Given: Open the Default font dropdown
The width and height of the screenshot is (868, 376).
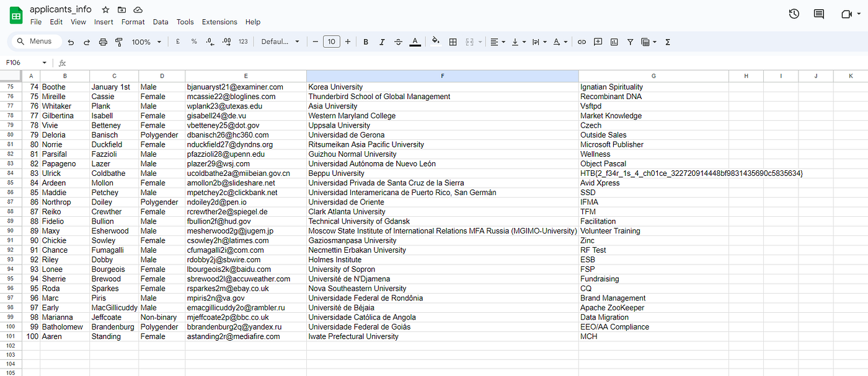Looking at the screenshot, I should point(280,42).
